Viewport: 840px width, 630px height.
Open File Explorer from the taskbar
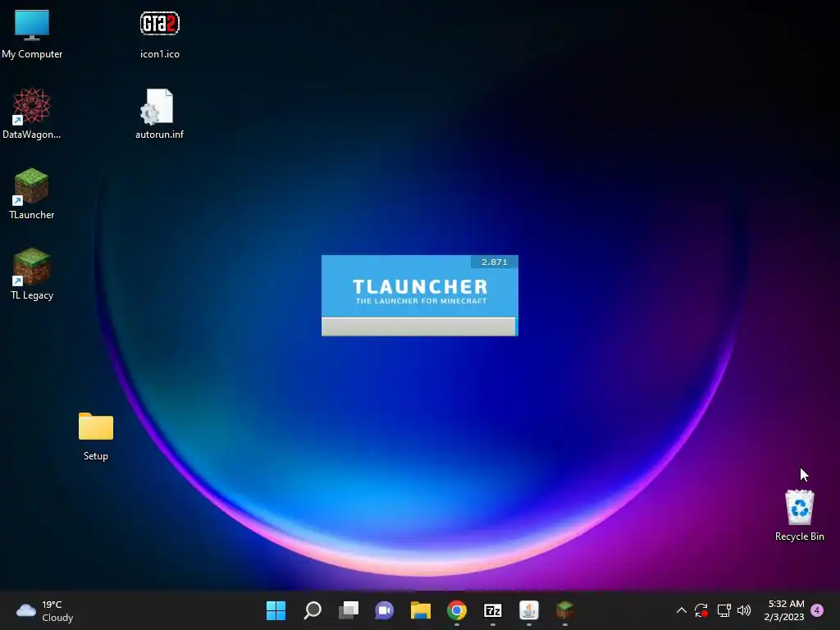421,610
